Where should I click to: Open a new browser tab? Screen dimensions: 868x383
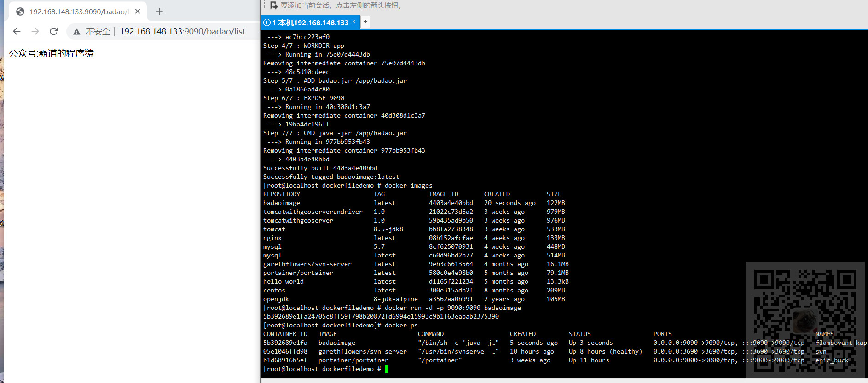coord(159,11)
